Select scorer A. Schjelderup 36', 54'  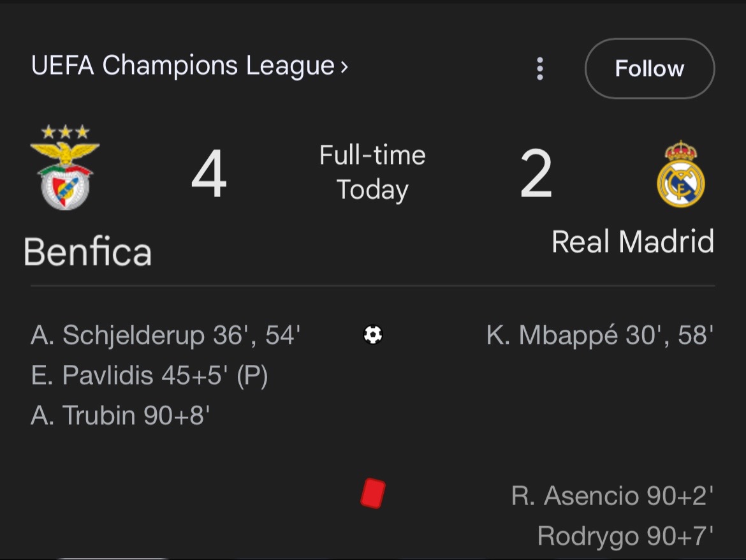[x=165, y=335]
